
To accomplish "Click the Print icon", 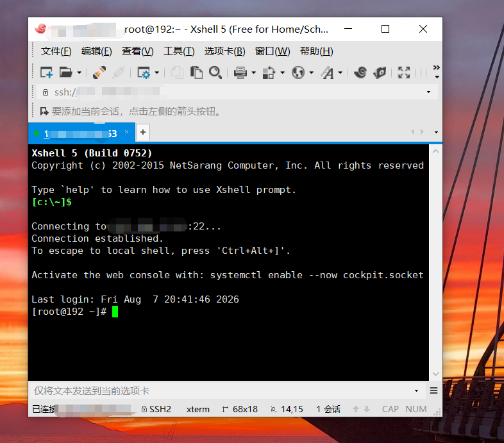I will [x=240, y=72].
